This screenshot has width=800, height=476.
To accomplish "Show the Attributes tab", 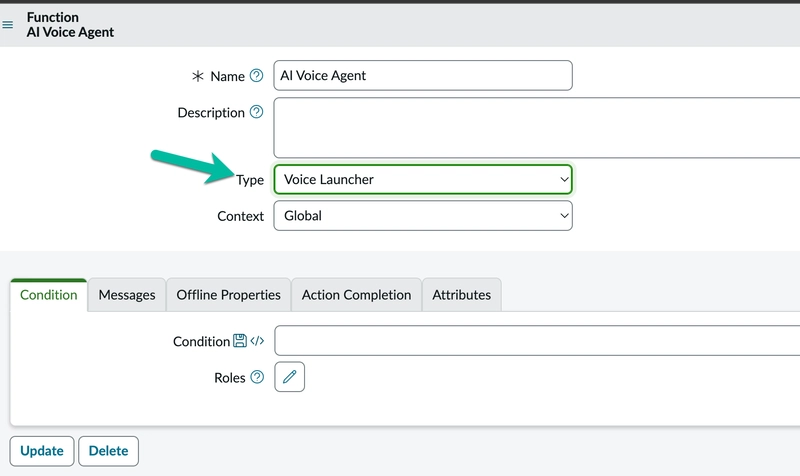I will pos(461,295).
